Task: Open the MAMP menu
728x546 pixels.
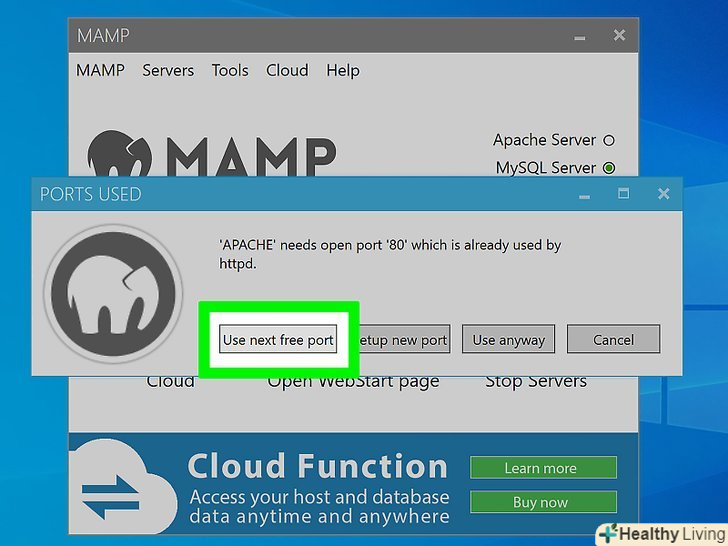Action: click(x=100, y=70)
